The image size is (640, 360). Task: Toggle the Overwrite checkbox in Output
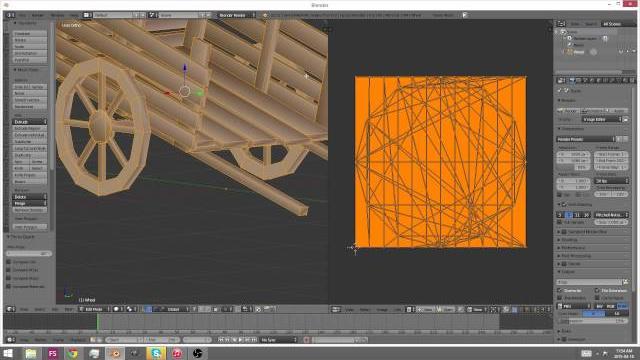(560, 290)
